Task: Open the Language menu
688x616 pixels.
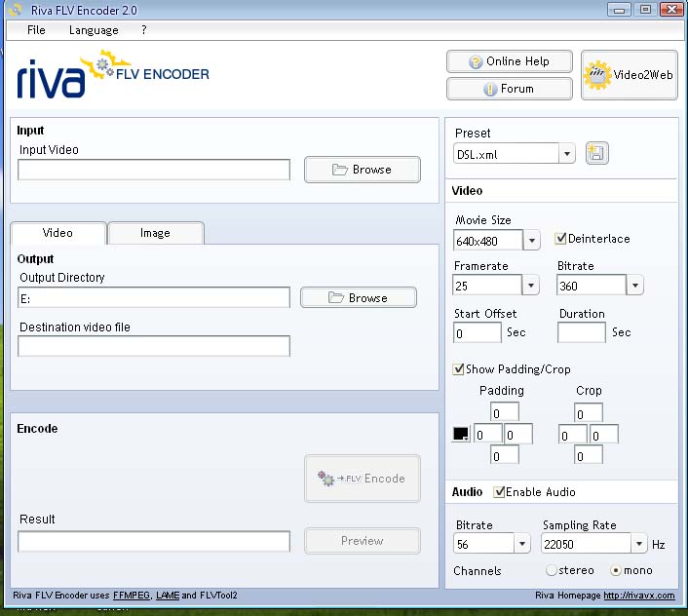Action: (94, 30)
